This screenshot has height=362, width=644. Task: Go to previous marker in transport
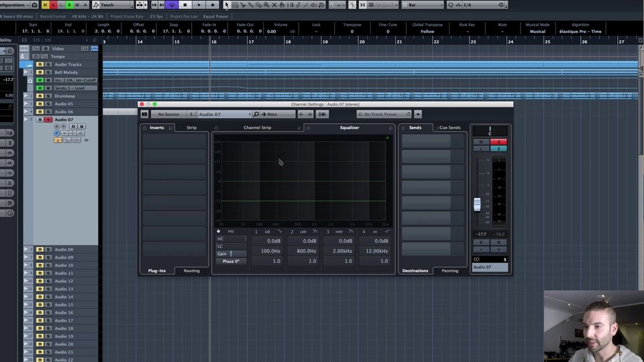point(154,5)
